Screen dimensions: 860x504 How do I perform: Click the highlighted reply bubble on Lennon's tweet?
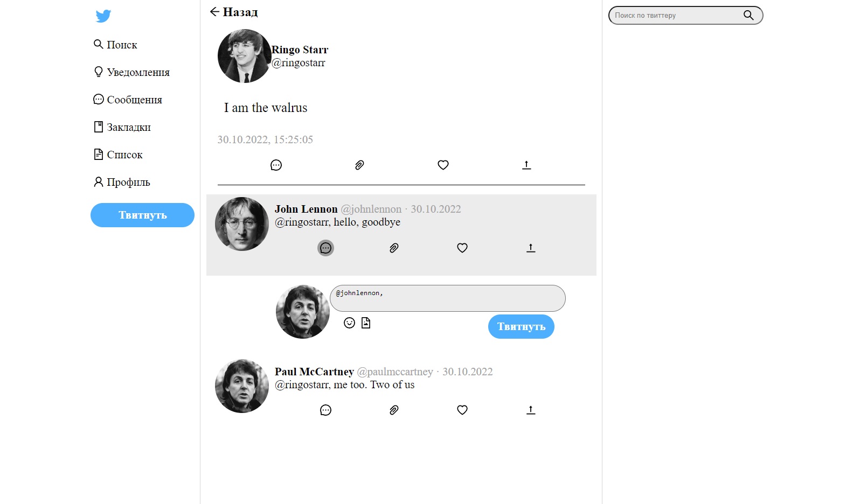click(325, 248)
